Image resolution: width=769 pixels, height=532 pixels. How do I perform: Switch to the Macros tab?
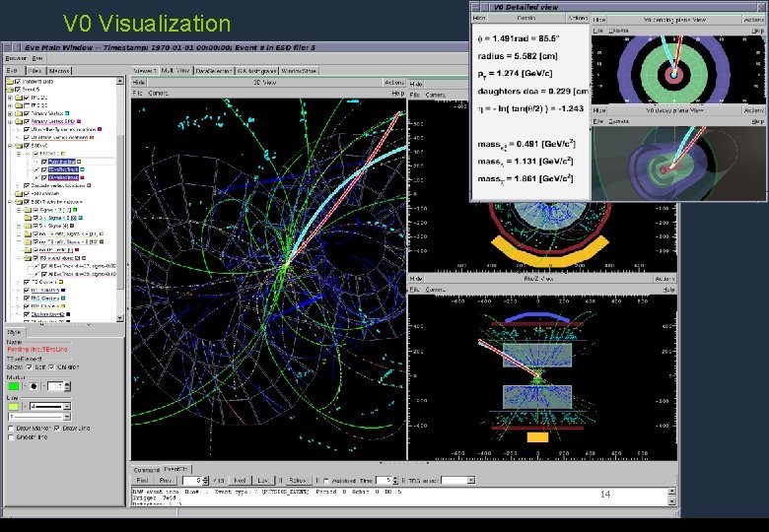[x=59, y=71]
